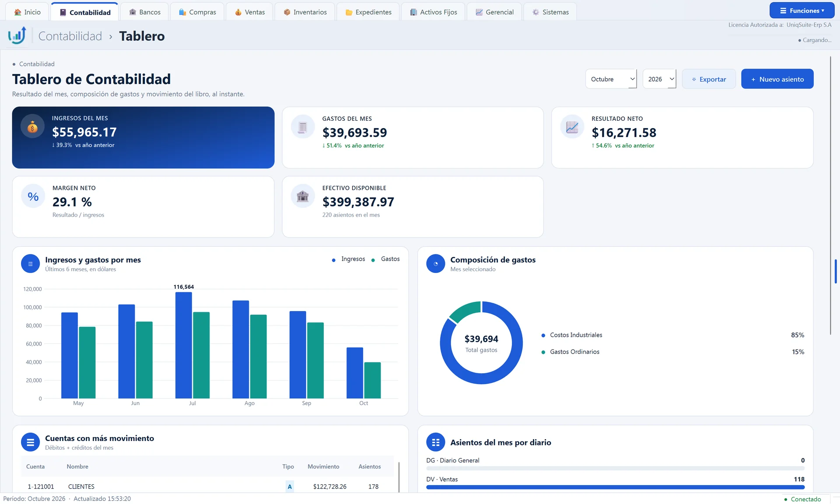The width and height of the screenshot is (840, 504).
Task: Click the bar chart icon beside Ingresos y gastos por mes
Action: click(31, 264)
